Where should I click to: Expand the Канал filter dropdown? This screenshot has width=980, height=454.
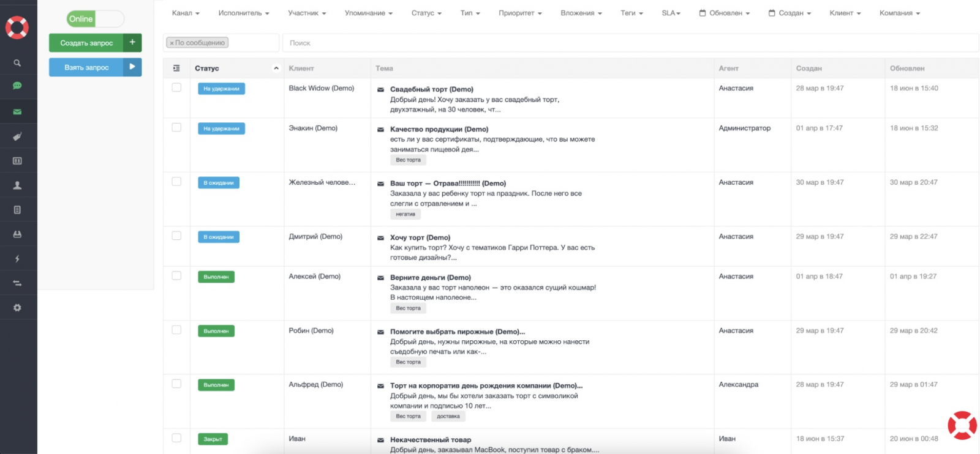click(x=186, y=13)
